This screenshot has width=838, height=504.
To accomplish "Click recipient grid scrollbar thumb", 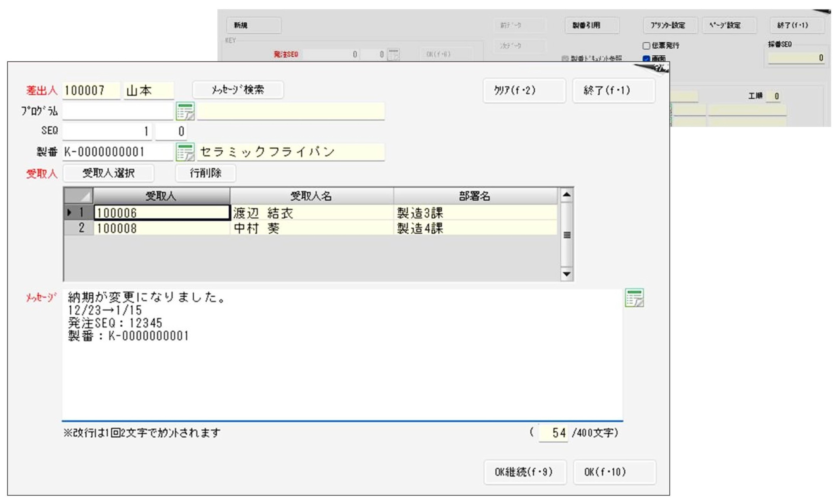I will pos(566,234).
